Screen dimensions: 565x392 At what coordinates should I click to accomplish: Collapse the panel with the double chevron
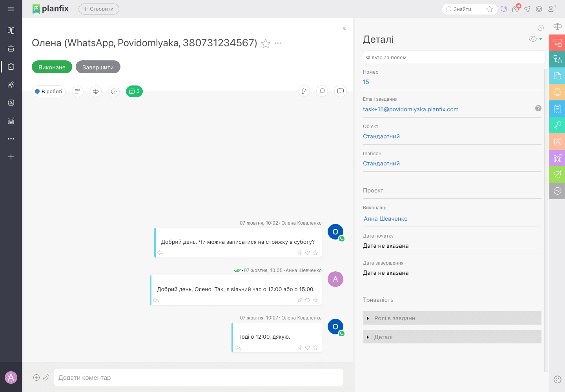pos(344,28)
